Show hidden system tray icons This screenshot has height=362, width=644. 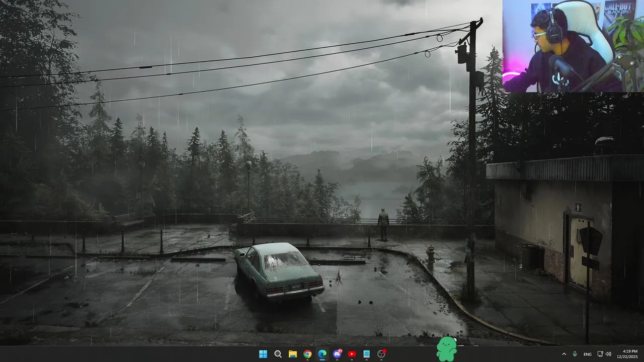click(563, 354)
